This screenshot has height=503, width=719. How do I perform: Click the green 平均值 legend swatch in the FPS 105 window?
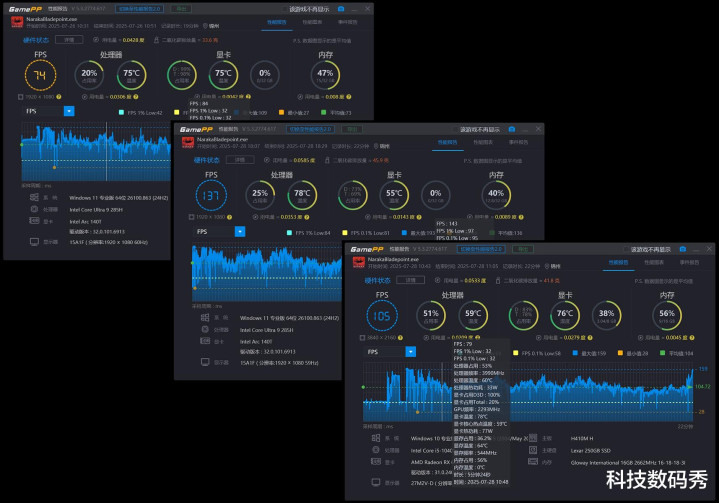663,353
